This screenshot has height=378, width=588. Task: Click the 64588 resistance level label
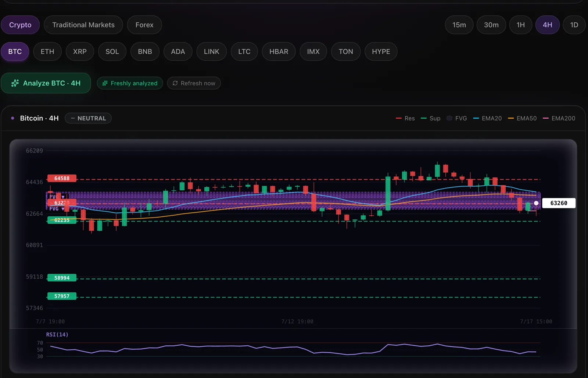pyautogui.click(x=62, y=179)
